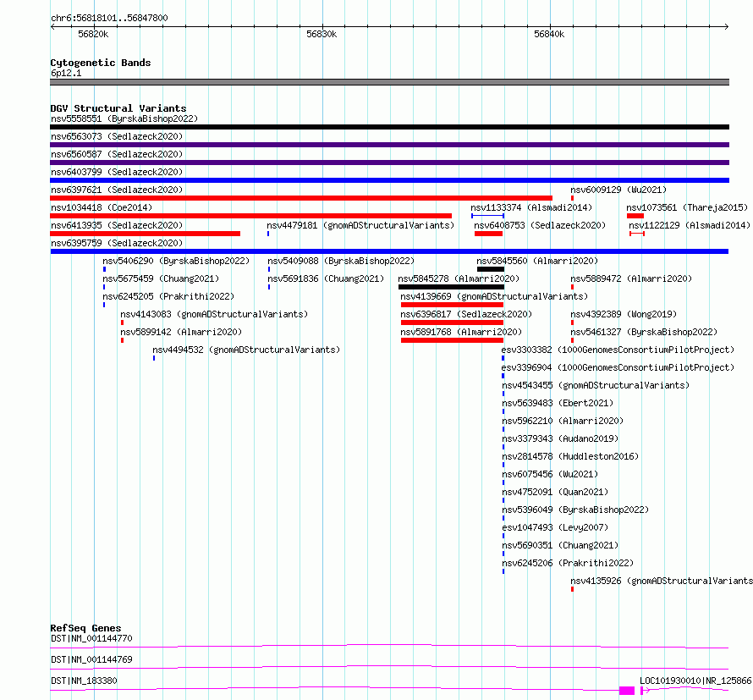The width and height of the screenshot is (753, 700).
Task: Click the nsv4543455 (gnomADStructuralVariants) label
Action: 596,385
